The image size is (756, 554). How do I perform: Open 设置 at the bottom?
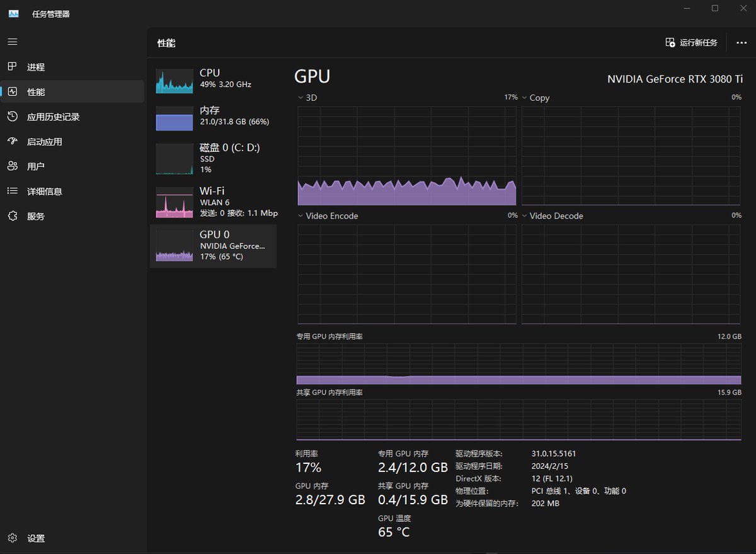tap(72, 538)
